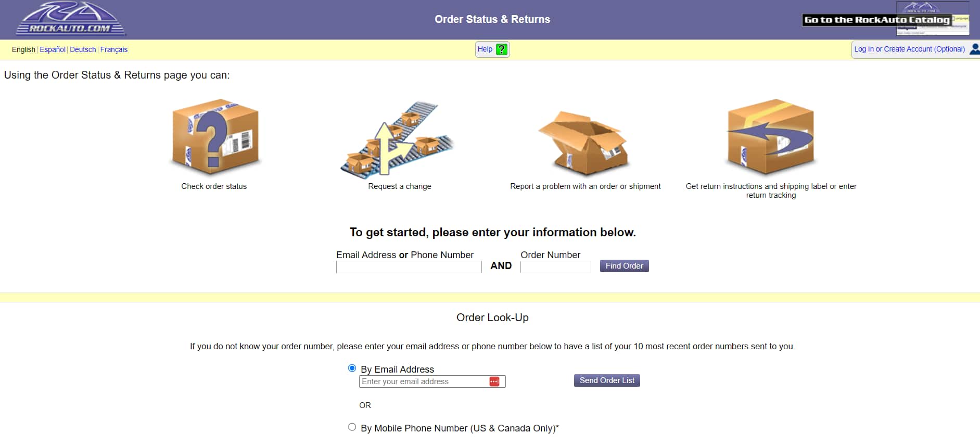Click the Check order status box icon
This screenshot has height=445, width=980.
[214, 136]
